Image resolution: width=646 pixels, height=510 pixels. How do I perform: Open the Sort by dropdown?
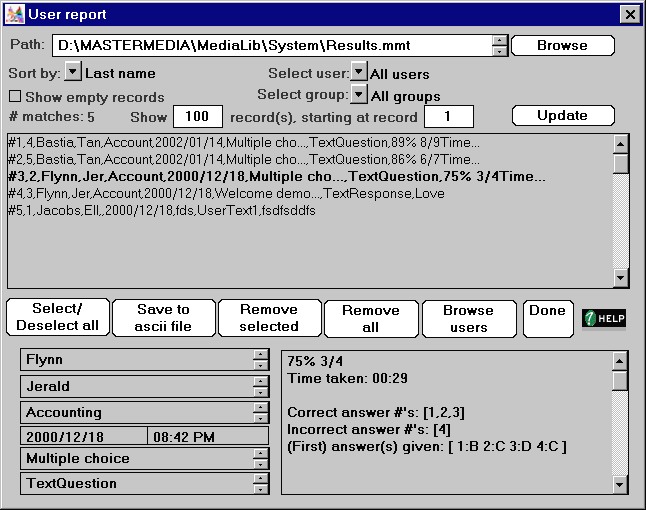(73, 72)
